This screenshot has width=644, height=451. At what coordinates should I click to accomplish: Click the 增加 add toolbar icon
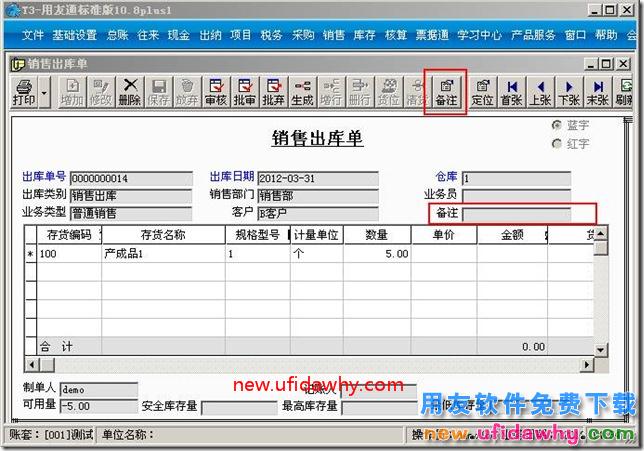click(x=72, y=92)
